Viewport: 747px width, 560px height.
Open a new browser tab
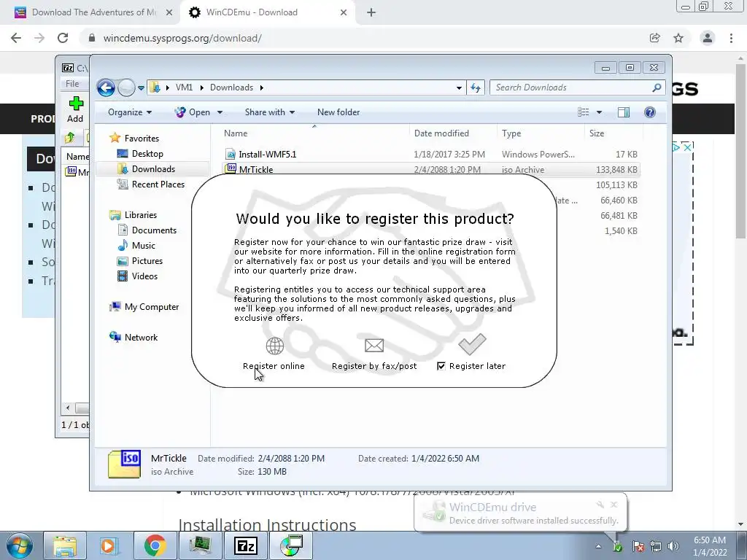pyautogui.click(x=371, y=13)
